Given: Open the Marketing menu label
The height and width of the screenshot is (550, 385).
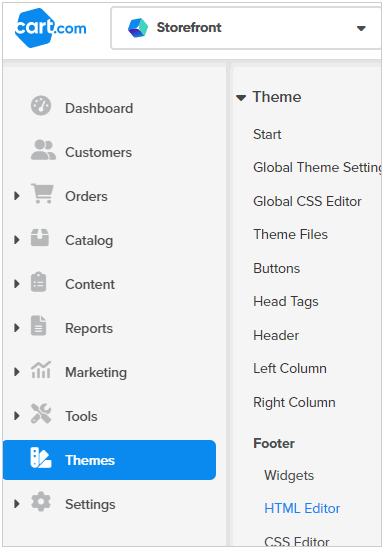Looking at the screenshot, I should pos(96,373).
